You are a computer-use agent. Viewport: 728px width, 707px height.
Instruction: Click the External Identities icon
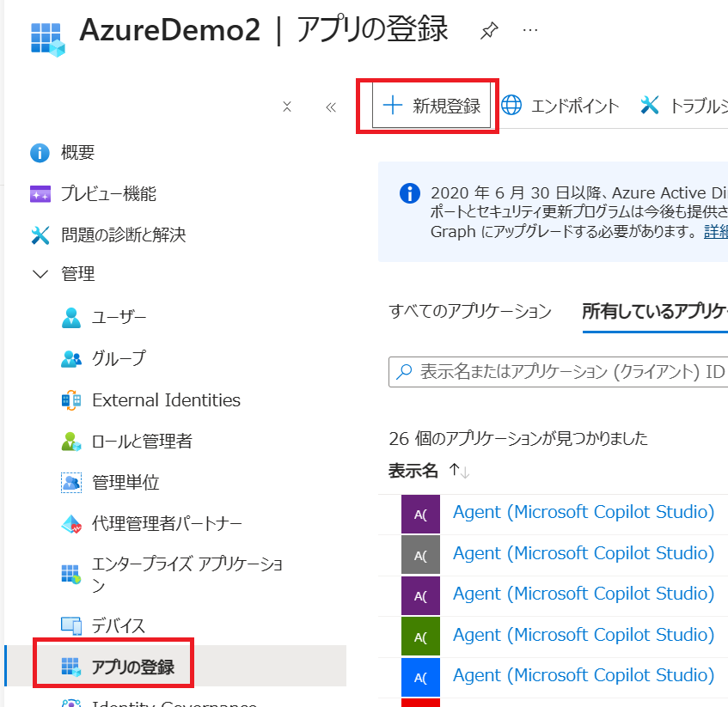(71, 400)
